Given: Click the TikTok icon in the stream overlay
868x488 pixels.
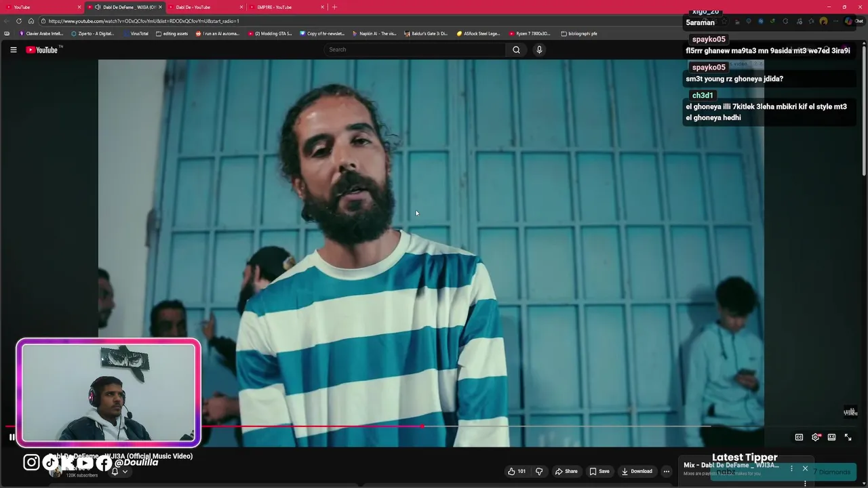Looking at the screenshot, I should 50,462.
